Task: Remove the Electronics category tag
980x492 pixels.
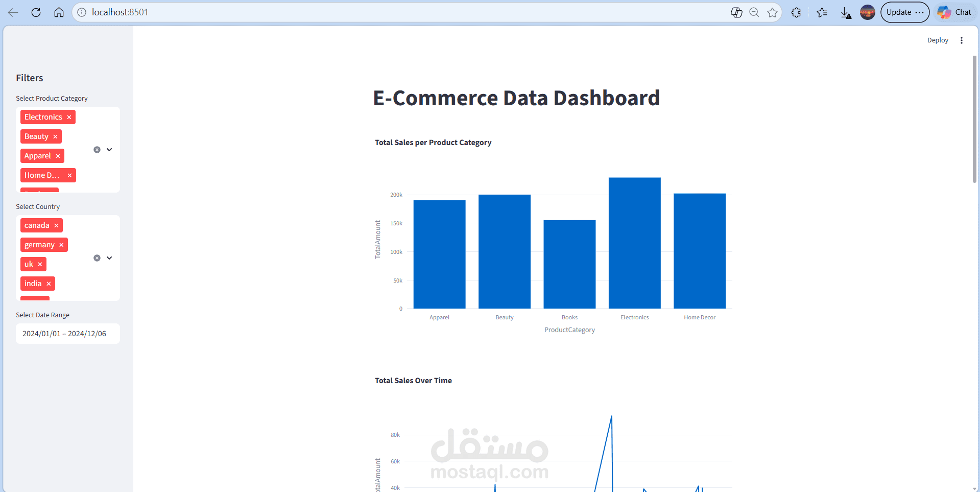Action: (69, 117)
